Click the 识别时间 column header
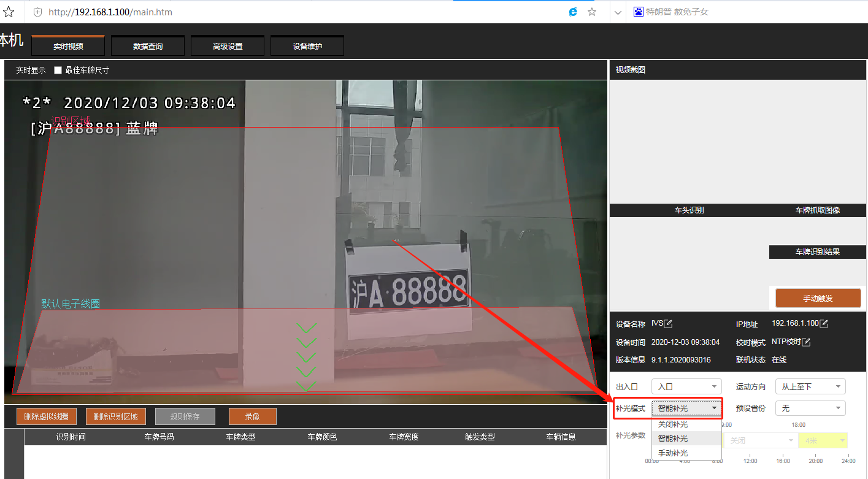The image size is (868, 479). coord(71,437)
